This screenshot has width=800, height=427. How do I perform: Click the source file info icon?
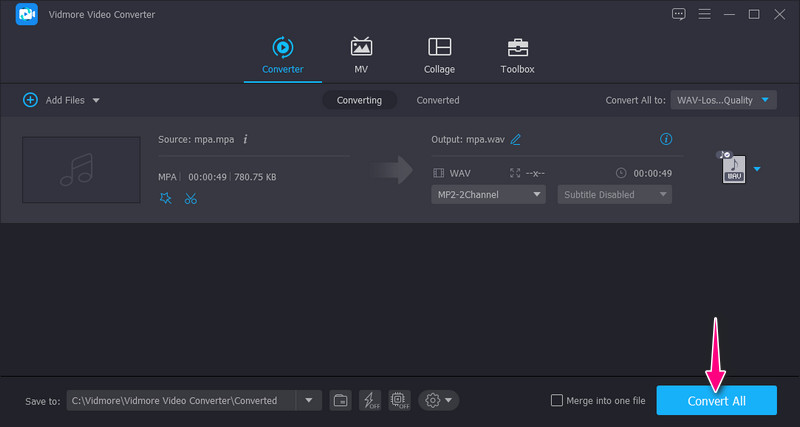coord(245,139)
